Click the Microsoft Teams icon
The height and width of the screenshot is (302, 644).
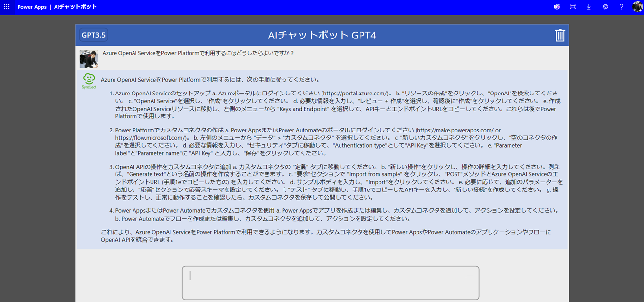(557, 7)
